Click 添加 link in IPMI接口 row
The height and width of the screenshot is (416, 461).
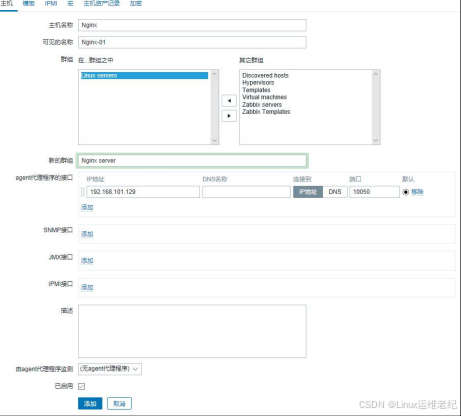[x=87, y=287]
